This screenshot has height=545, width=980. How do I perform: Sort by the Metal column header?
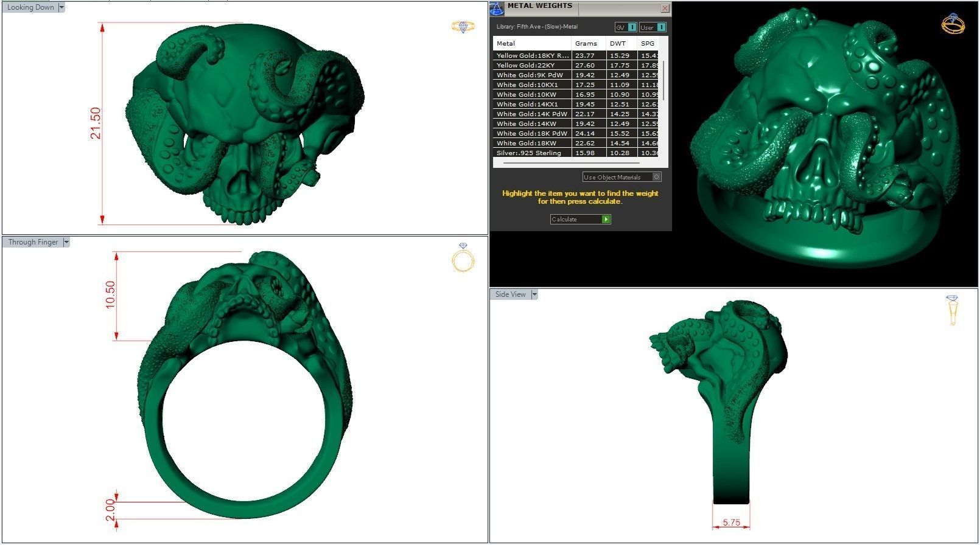tap(532, 43)
